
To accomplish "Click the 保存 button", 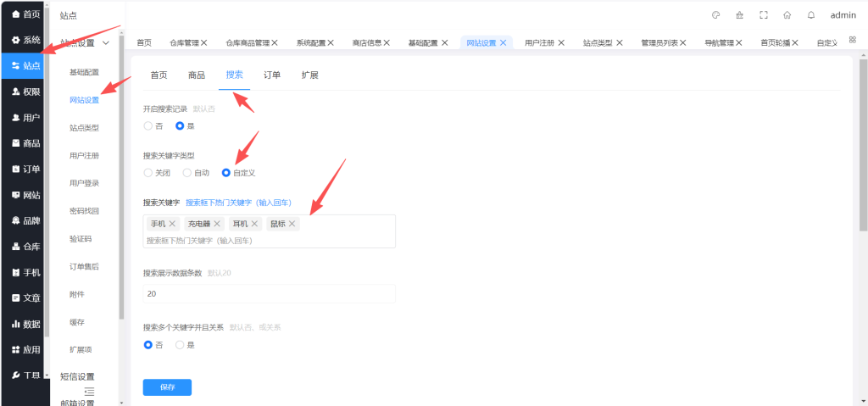I will click(x=167, y=387).
